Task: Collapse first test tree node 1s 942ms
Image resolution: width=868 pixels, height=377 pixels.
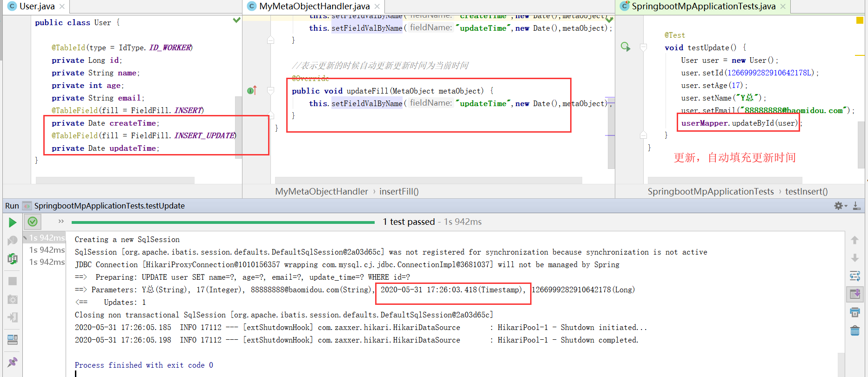Action: click(25, 238)
